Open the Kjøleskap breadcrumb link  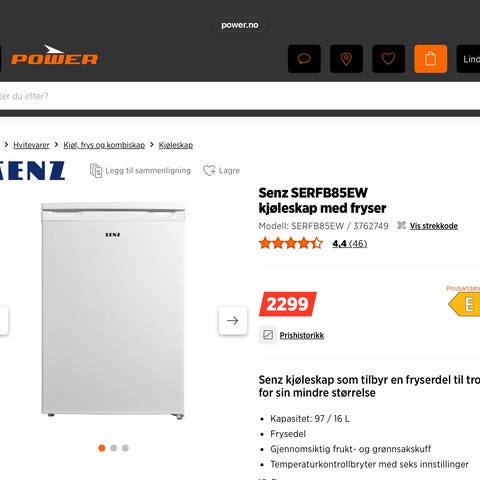pos(176,145)
